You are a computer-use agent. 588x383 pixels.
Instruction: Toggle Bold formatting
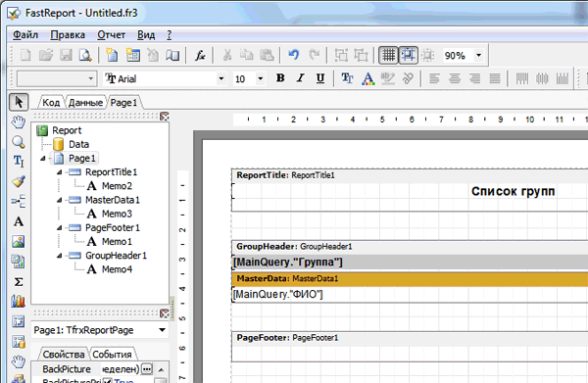tap(280, 78)
